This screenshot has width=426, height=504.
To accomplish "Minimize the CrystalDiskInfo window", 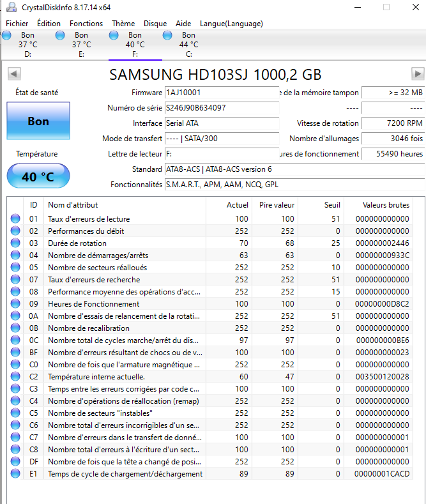I will 358,7.
